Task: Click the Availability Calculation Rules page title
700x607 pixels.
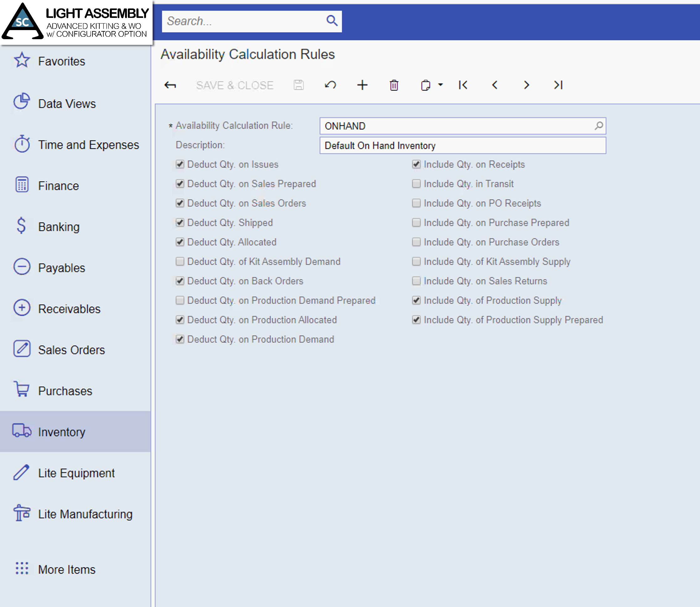Action: 248,55
